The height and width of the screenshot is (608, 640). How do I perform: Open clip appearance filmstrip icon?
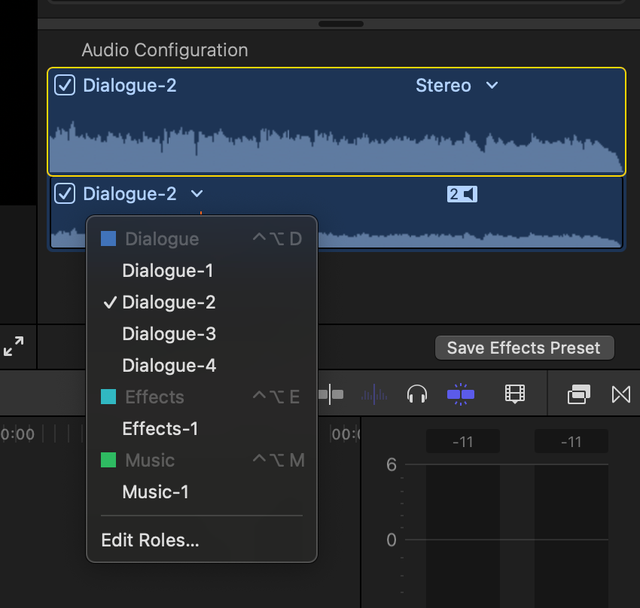(x=515, y=394)
